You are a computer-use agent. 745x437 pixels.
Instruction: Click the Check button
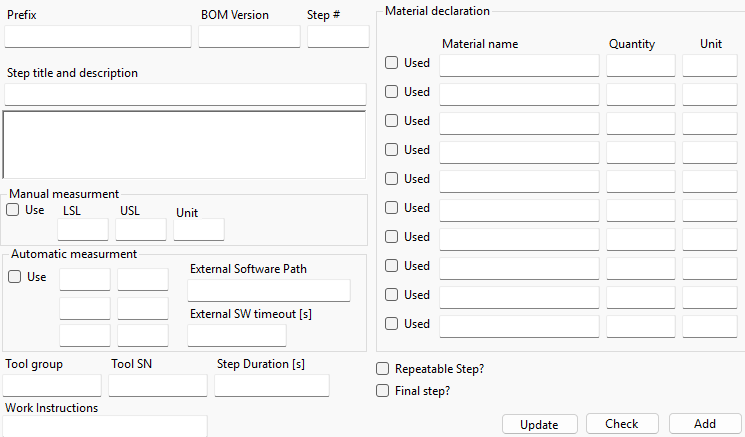(x=622, y=424)
